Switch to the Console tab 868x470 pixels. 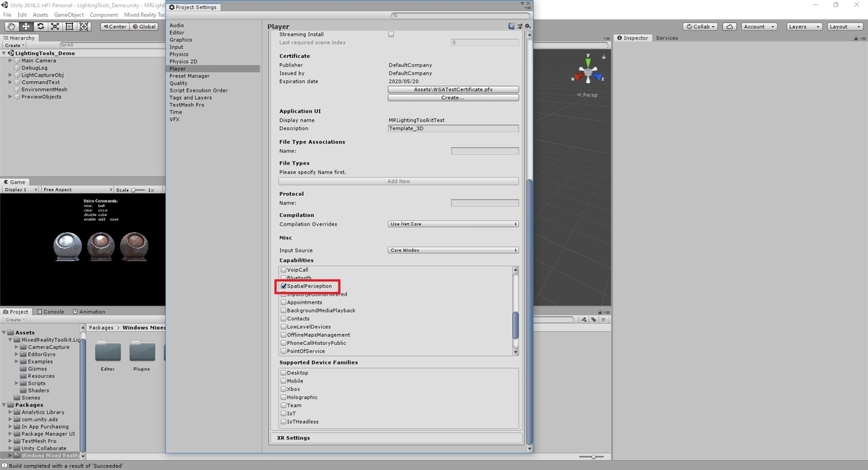51,312
